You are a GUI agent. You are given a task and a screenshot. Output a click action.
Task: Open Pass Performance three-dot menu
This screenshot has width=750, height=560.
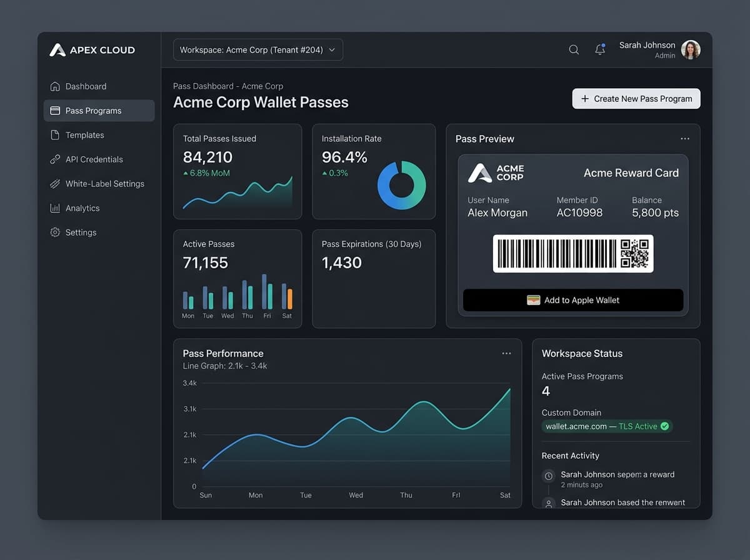pos(506,353)
